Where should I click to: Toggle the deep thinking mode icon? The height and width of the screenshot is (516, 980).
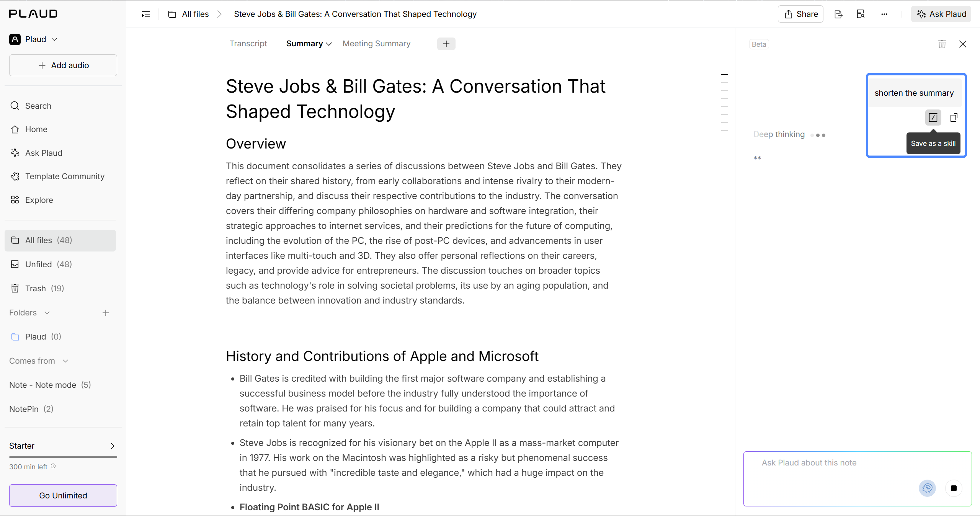click(x=927, y=488)
